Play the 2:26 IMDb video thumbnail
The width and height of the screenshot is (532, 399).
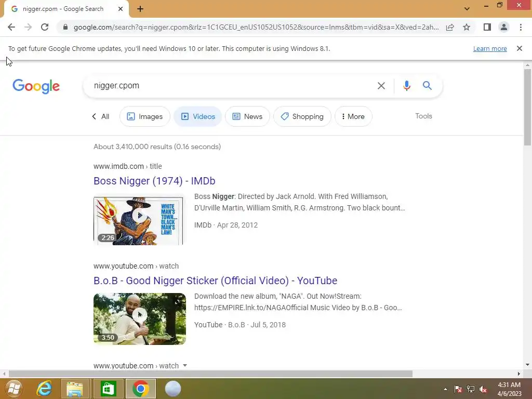point(138,221)
